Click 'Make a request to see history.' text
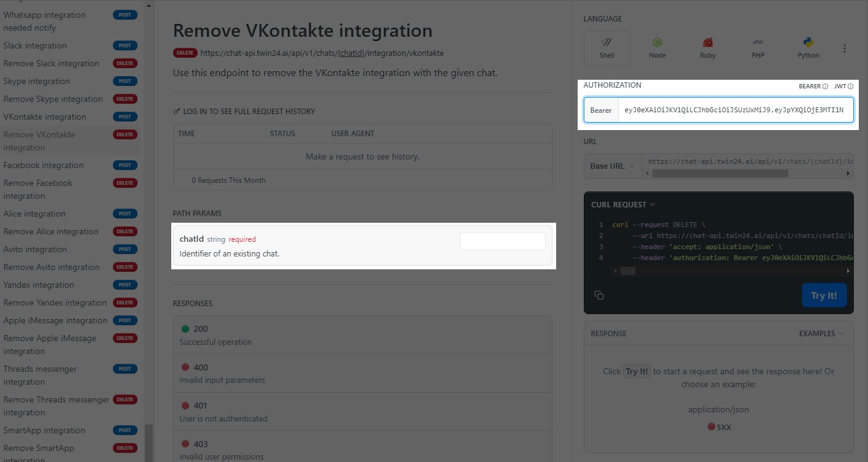This screenshot has width=868, height=462. click(x=362, y=156)
